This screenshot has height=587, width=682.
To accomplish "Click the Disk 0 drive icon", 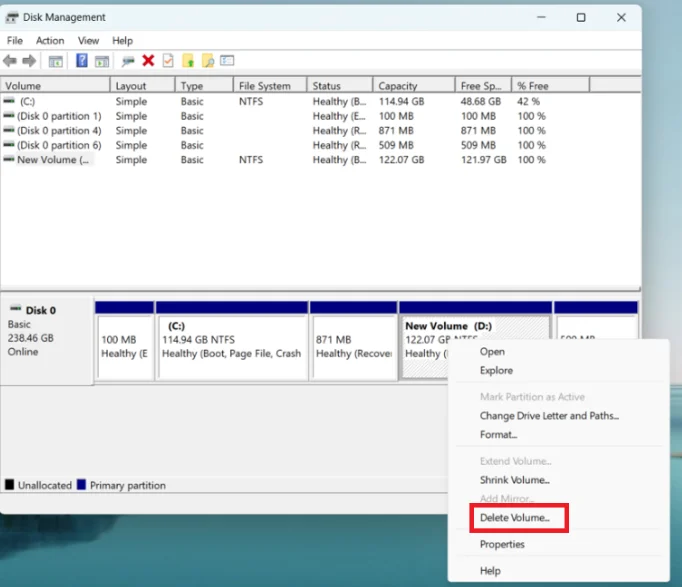I will pos(16,309).
